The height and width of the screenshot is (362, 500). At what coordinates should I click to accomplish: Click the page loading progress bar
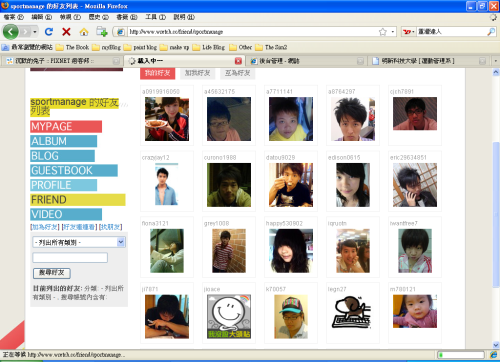pyautogui.click(x=461, y=355)
